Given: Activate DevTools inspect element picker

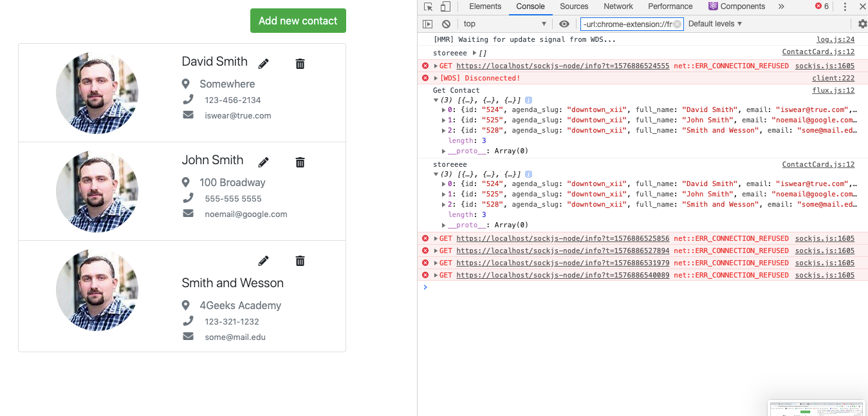Looking at the screenshot, I should click(x=429, y=6).
